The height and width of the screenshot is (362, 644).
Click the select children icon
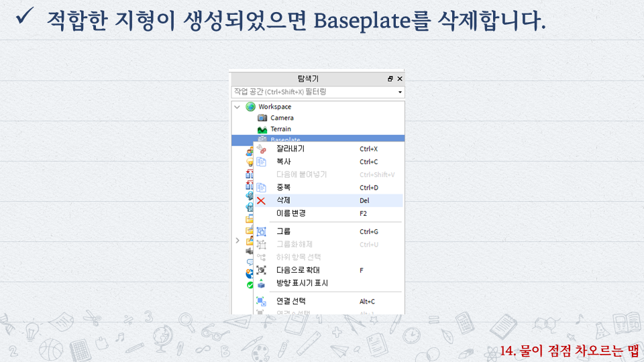(x=261, y=257)
